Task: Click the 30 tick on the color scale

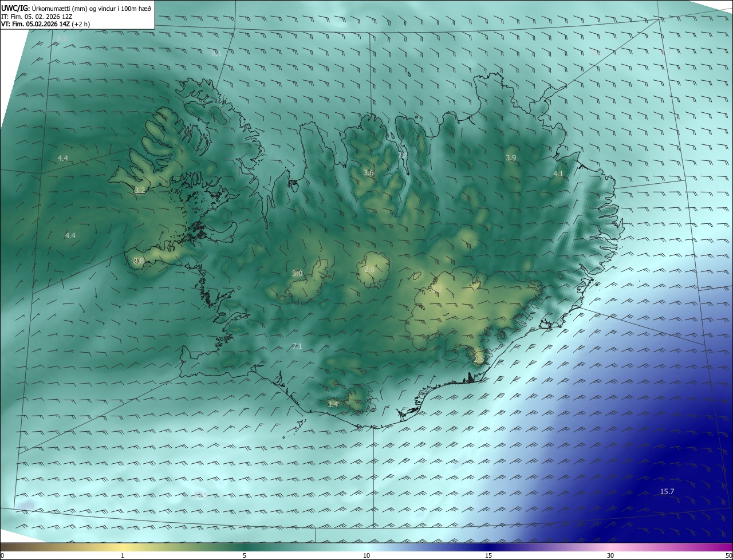Action: (x=610, y=555)
